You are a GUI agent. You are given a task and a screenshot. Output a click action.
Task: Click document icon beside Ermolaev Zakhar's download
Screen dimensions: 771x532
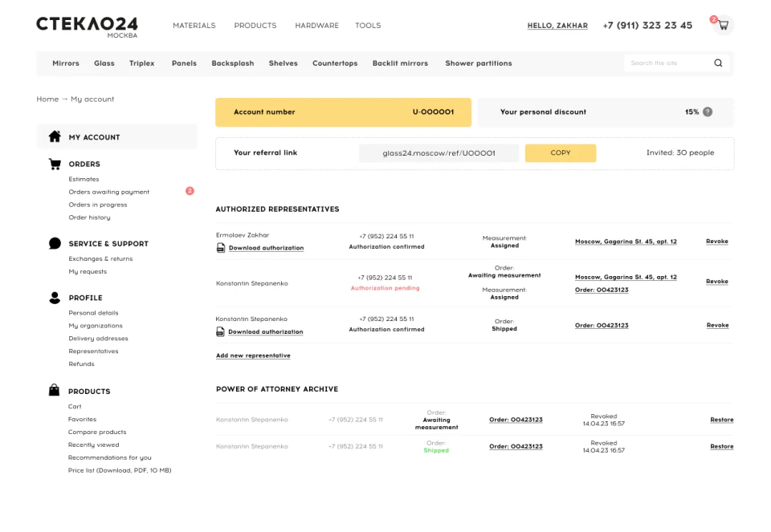point(221,248)
